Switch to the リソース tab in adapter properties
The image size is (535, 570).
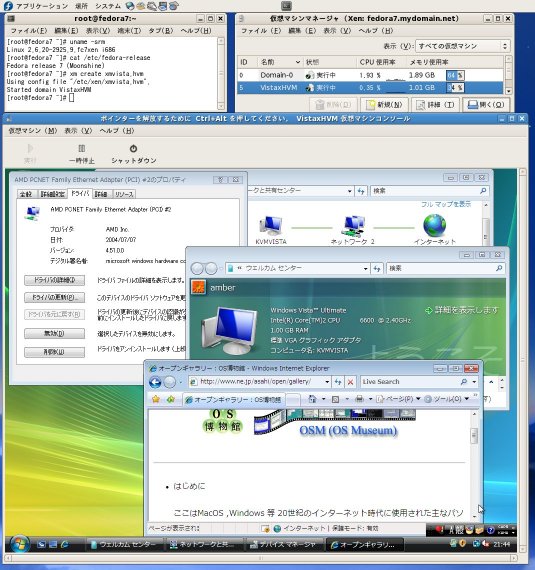point(124,194)
